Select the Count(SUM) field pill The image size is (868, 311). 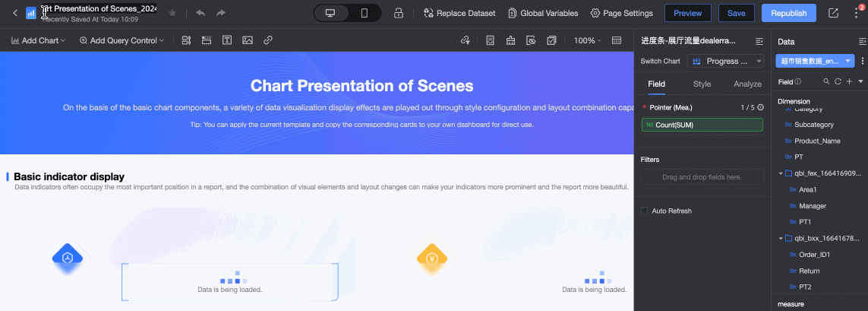coord(702,125)
